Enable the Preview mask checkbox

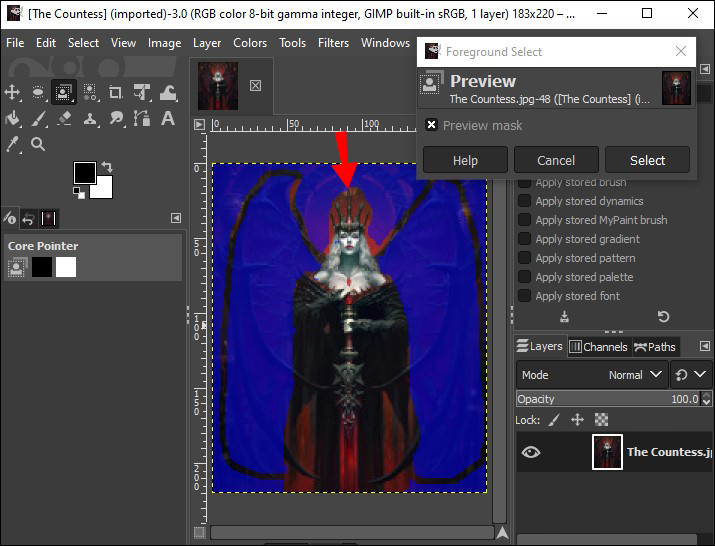click(431, 125)
